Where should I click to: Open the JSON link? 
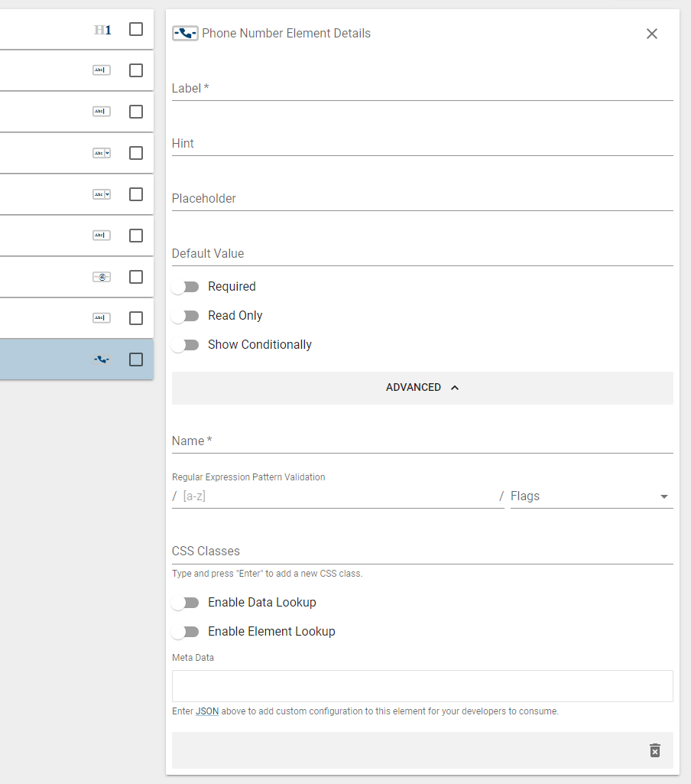[x=207, y=711]
